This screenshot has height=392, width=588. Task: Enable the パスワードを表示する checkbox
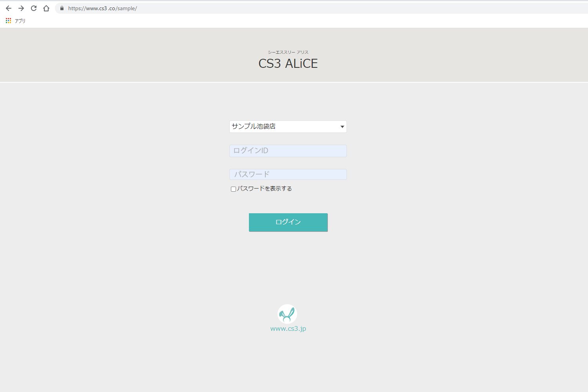pyautogui.click(x=233, y=189)
